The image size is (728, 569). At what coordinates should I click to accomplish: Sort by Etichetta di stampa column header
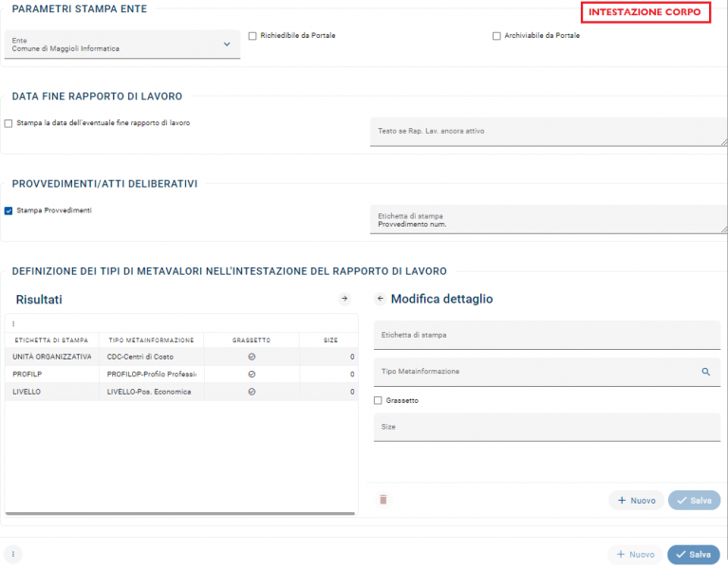click(x=51, y=340)
